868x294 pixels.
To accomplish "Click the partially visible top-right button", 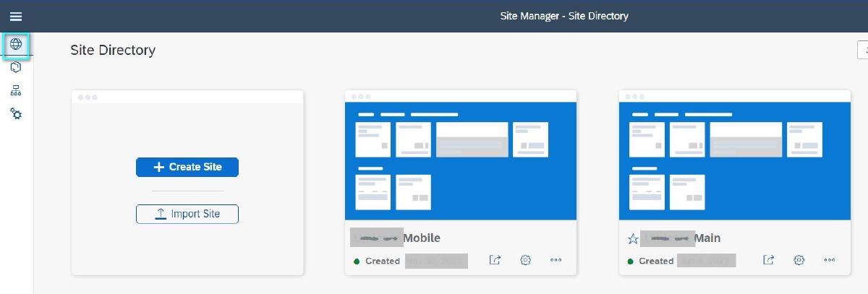I will 862,50.
